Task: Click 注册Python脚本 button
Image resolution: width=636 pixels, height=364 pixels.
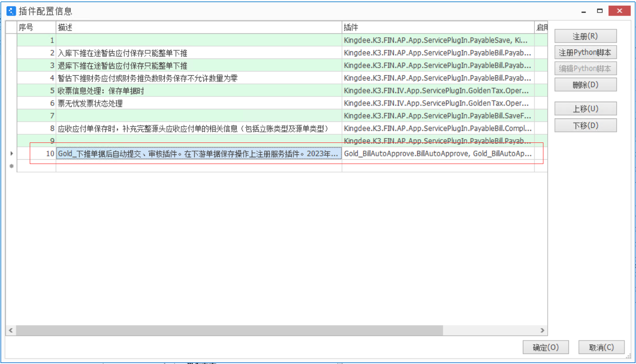Action: 585,52
